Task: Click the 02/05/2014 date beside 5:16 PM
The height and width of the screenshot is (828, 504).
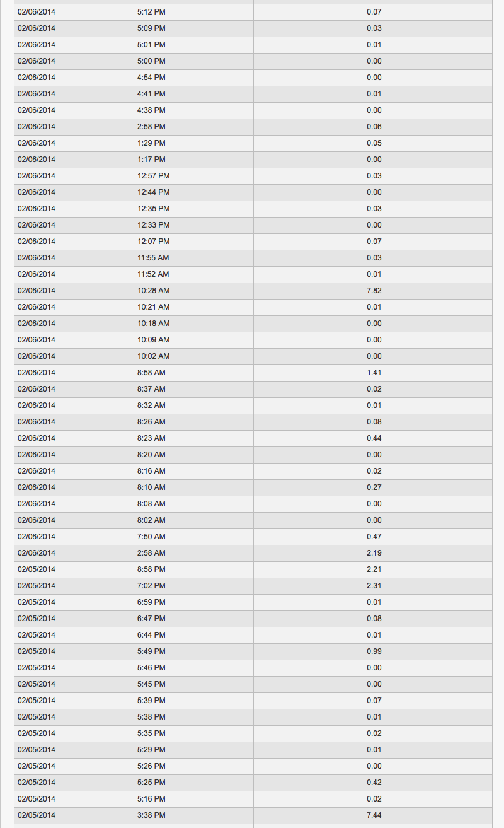Action: point(37,799)
